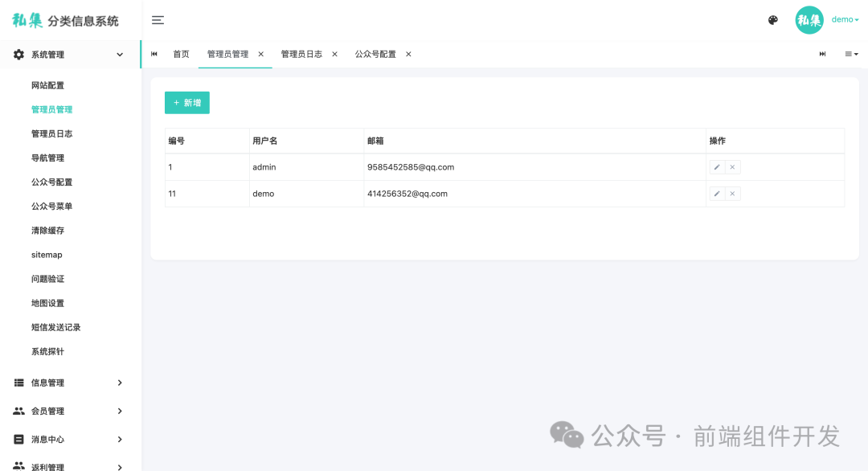Click the 系统管理 gear icon in the sidebar
The image size is (868, 471).
tap(18, 54)
